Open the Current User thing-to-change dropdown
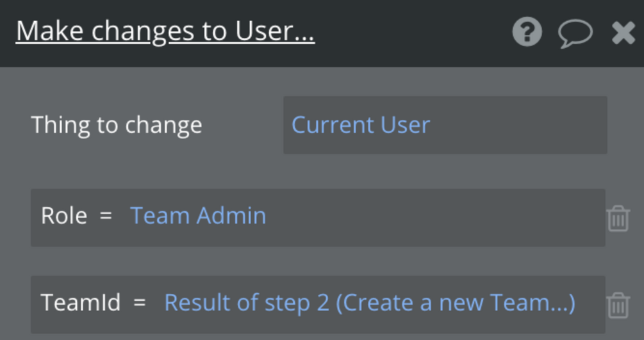 point(445,125)
